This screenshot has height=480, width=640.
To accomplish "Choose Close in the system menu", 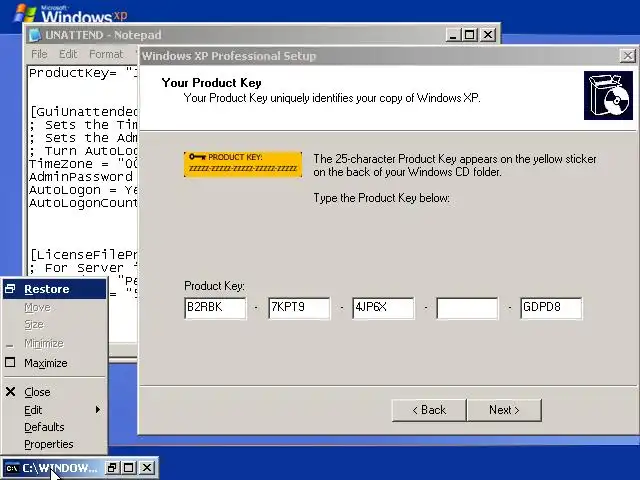I will point(54,392).
